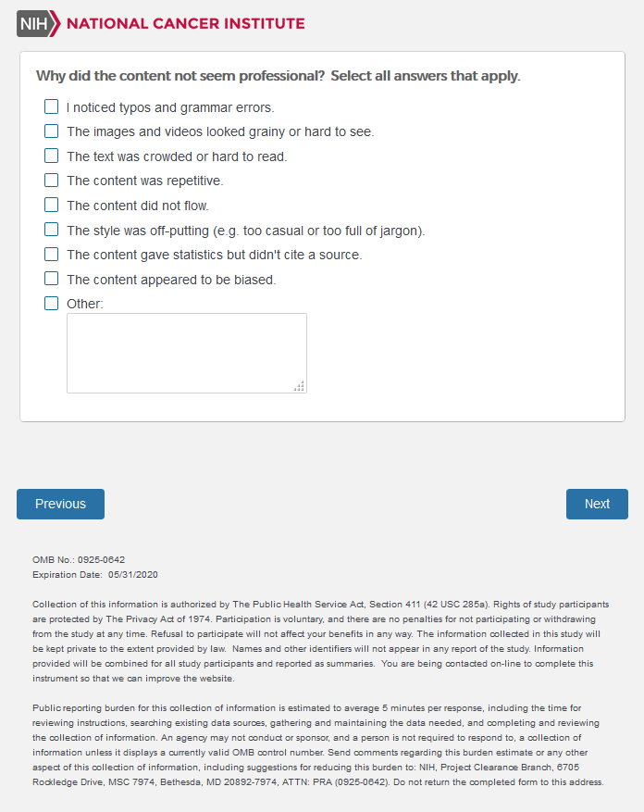Enable the 'Other:' checkbox
The height and width of the screenshot is (812, 644).
point(52,304)
